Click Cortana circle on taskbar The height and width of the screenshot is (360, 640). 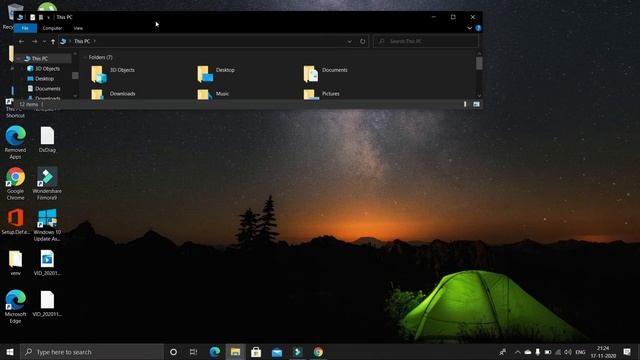point(173,352)
